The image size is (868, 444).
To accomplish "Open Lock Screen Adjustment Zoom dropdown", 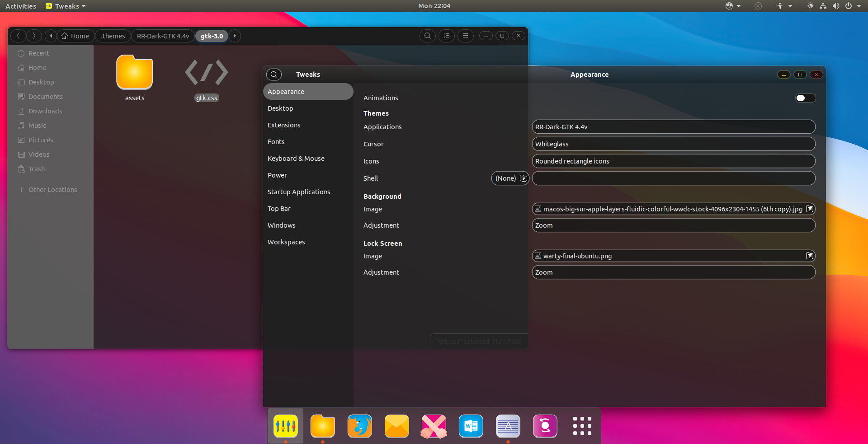I will (674, 272).
